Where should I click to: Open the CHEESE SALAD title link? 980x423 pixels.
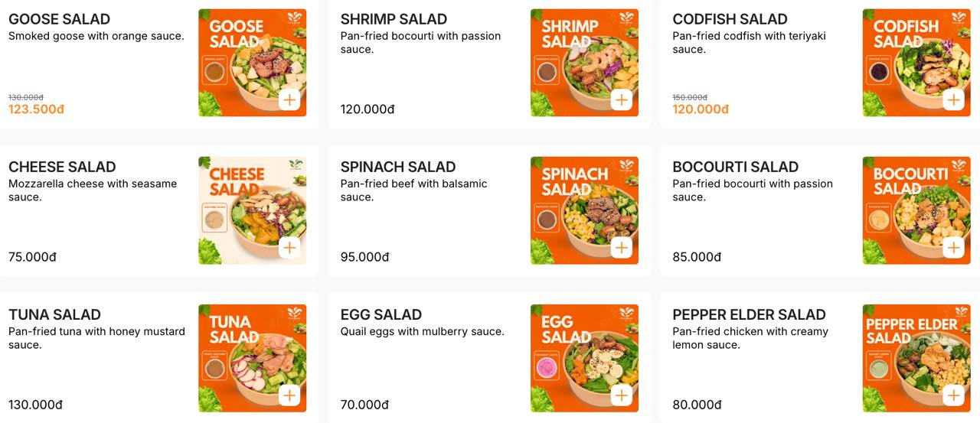[x=62, y=167]
